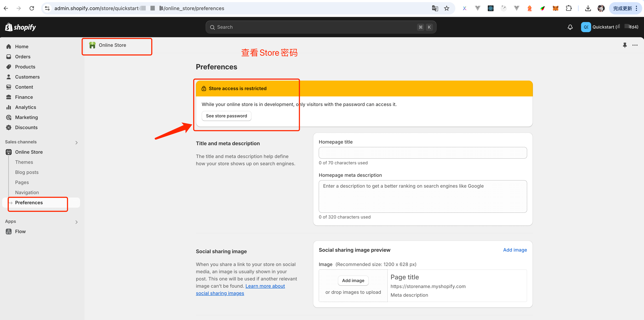Go to Themes under Online Store
This screenshot has height=320, width=644.
[x=24, y=162]
